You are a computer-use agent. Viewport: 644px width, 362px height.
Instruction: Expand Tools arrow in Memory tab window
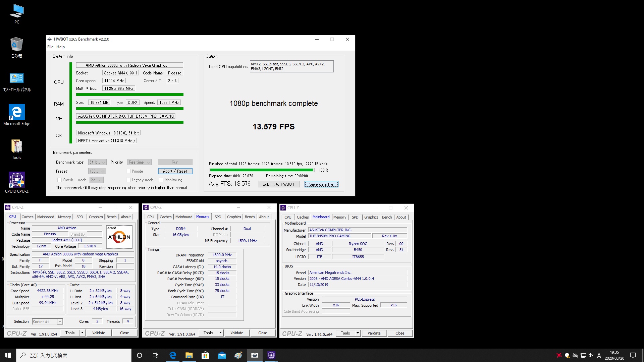pos(220,333)
